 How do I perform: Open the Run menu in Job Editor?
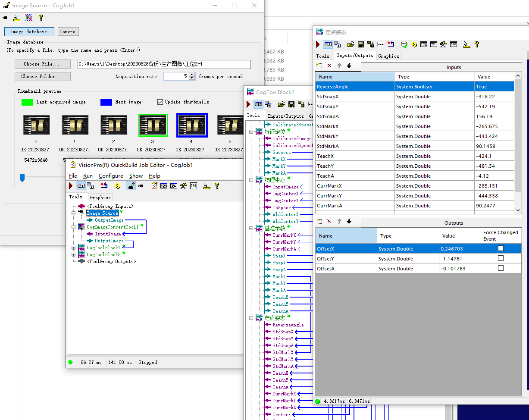point(88,176)
